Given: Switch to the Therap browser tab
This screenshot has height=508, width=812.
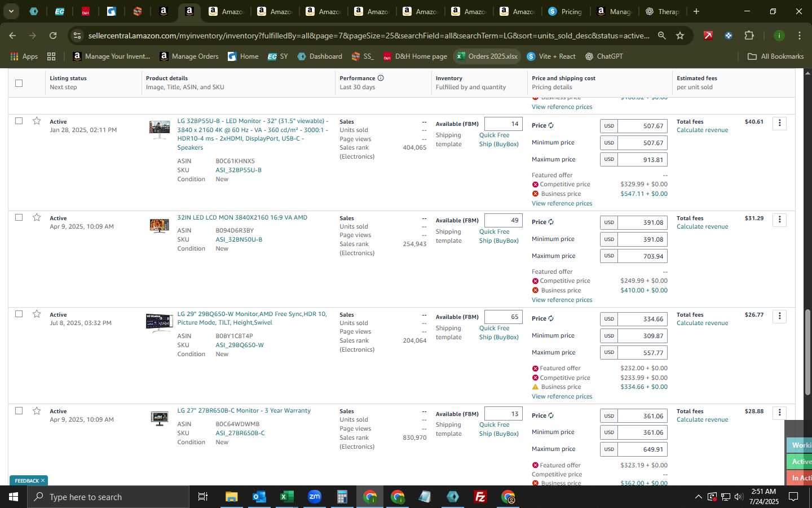Looking at the screenshot, I should point(663,11).
